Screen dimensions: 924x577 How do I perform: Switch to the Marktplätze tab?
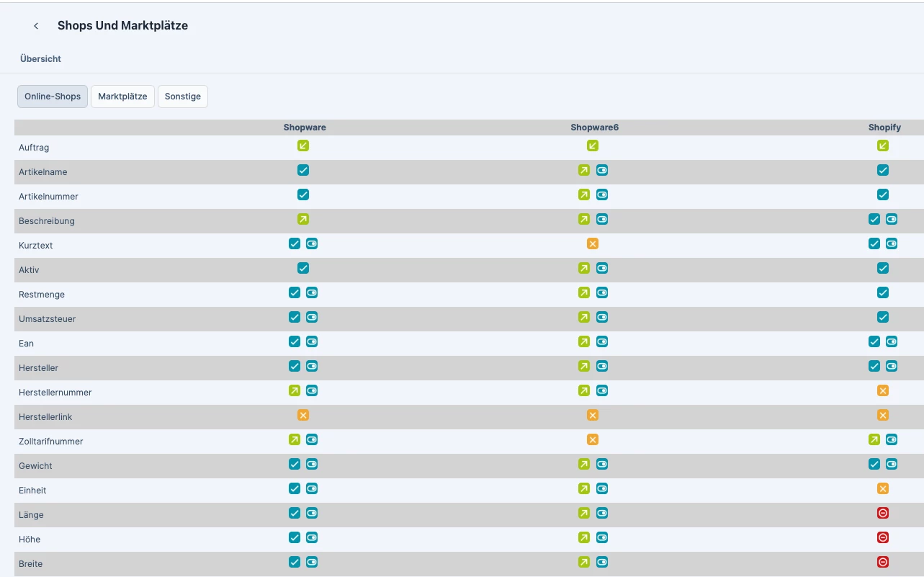point(122,97)
